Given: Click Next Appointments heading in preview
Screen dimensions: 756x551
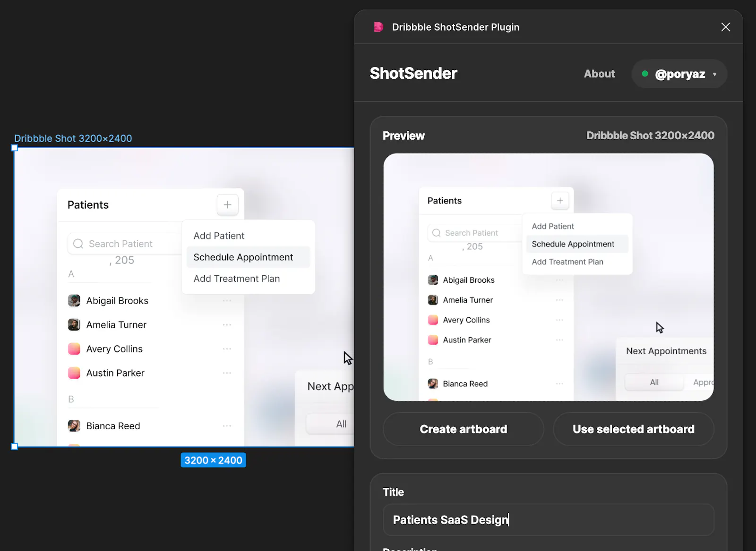Looking at the screenshot, I should pyautogui.click(x=666, y=351).
